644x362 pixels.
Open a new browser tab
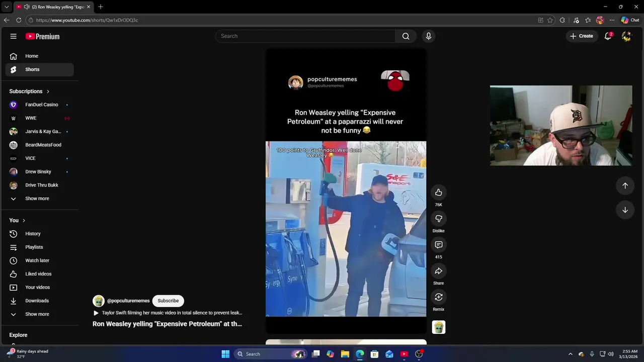(101, 7)
